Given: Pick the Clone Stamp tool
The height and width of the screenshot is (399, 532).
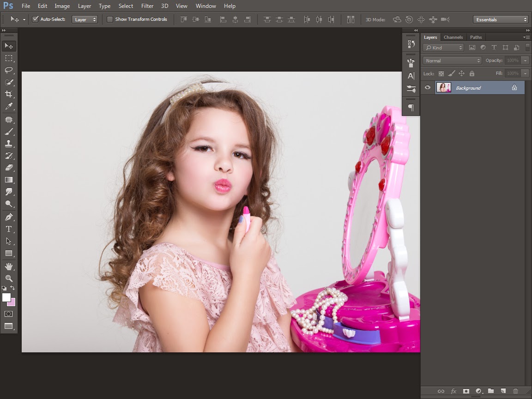Looking at the screenshot, I should click(x=8, y=144).
